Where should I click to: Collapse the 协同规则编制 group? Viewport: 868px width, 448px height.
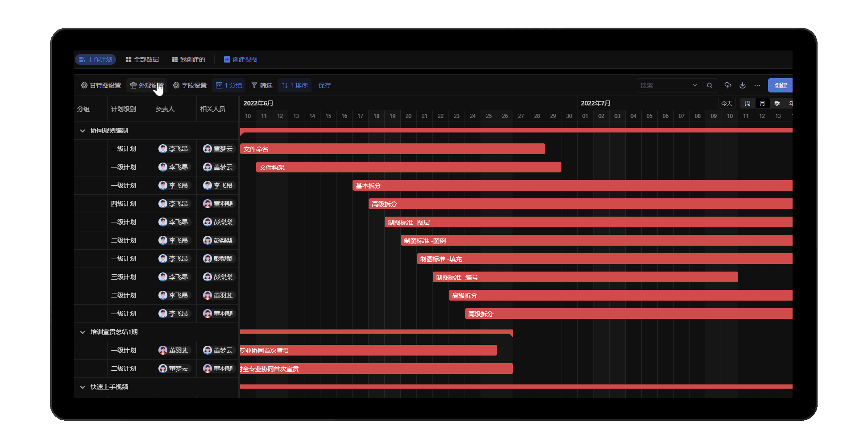(83, 130)
